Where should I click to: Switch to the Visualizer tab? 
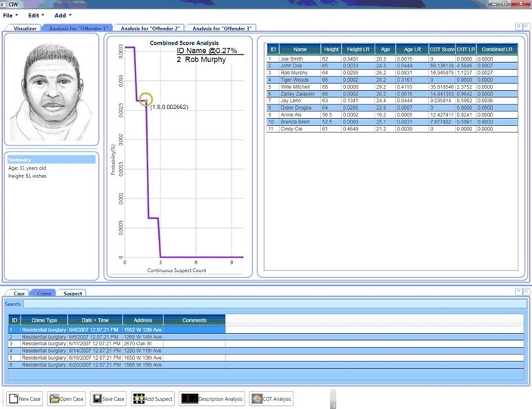(x=25, y=28)
